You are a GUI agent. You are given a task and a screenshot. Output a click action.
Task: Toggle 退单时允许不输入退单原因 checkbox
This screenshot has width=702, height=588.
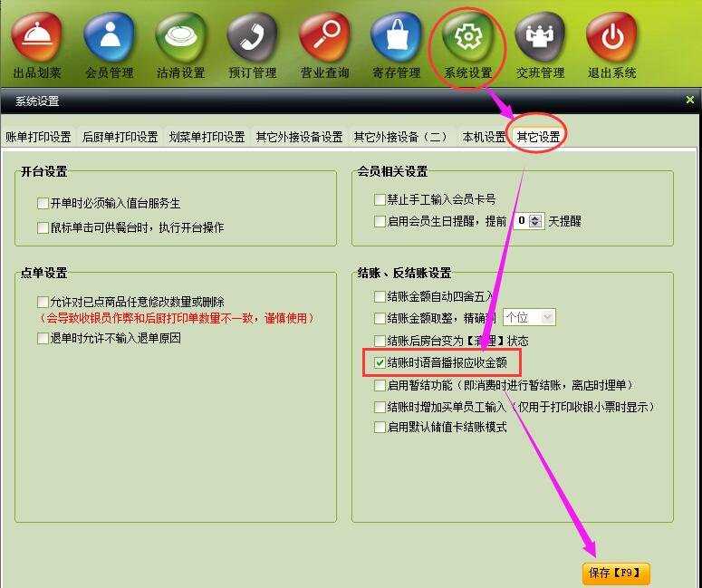coord(43,339)
